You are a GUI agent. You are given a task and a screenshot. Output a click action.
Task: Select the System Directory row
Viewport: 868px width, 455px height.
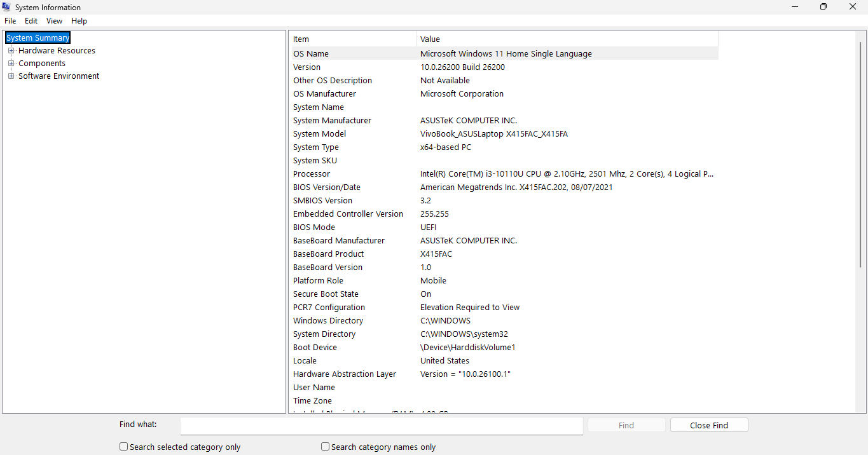coord(505,334)
